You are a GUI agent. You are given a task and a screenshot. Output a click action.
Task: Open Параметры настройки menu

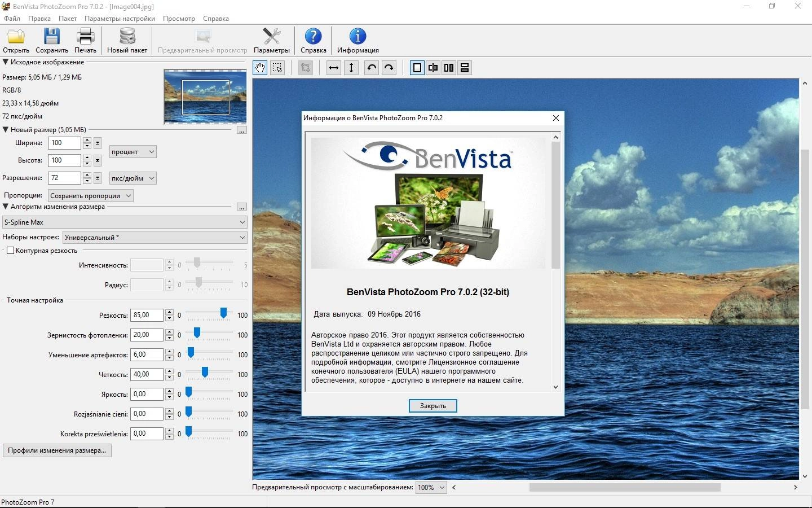pyautogui.click(x=120, y=19)
